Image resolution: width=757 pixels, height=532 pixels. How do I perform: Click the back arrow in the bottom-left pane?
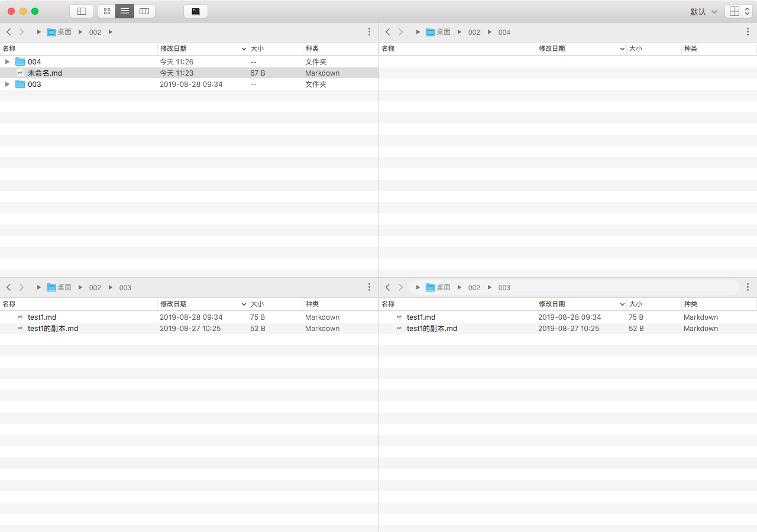click(8, 287)
